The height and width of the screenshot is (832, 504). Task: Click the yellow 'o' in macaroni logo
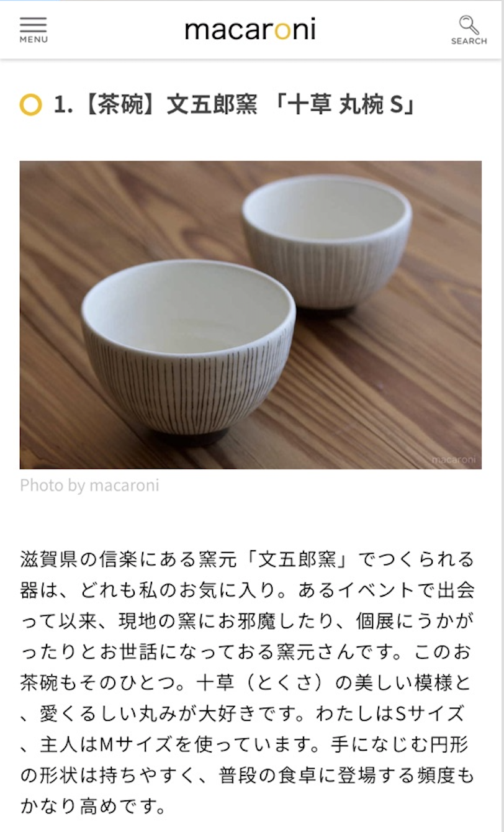pos(282,30)
